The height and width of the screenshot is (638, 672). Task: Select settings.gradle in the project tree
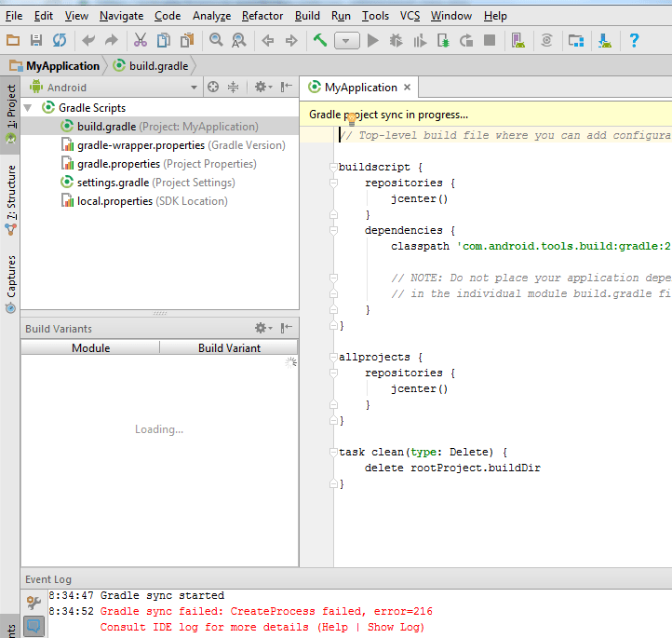[109, 183]
